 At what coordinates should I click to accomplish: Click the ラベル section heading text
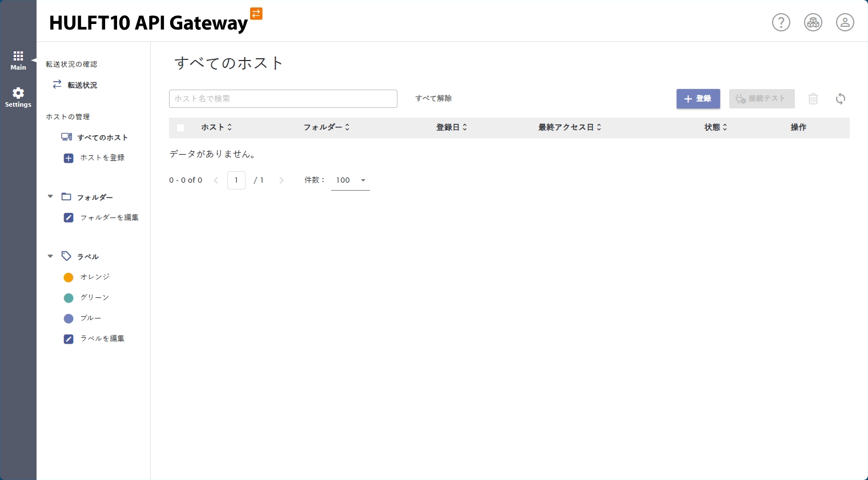[x=88, y=257]
